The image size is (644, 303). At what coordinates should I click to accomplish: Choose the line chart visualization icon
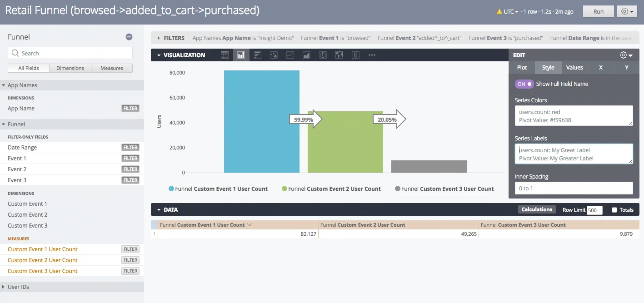tap(290, 55)
